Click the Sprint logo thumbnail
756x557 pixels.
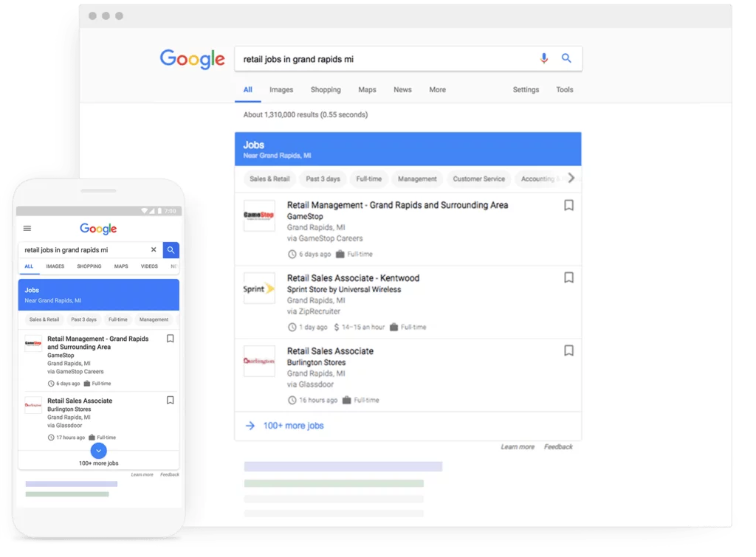point(259,288)
